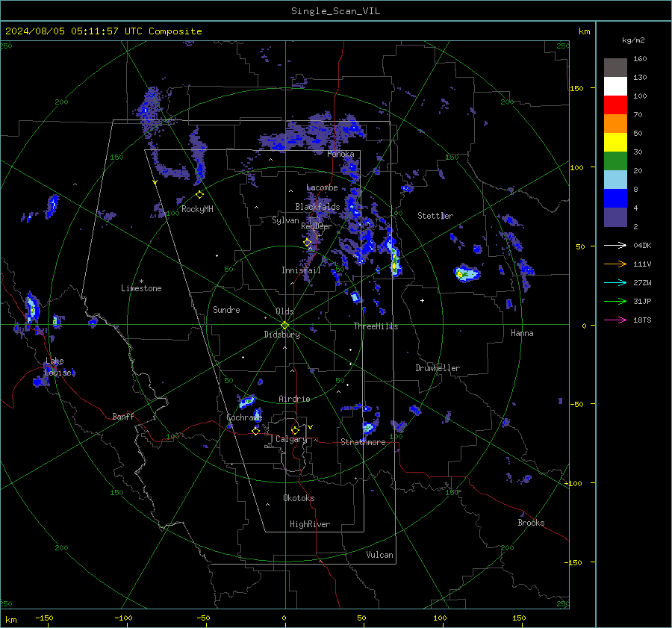This screenshot has height=628, width=672.
Task: Click the green-core storm cell above Strathmore
Action: 369,427
